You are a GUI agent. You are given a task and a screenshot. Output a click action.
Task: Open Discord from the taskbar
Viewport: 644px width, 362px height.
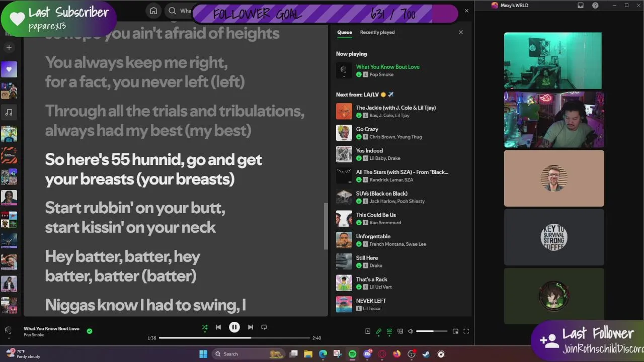tap(367, 354)
